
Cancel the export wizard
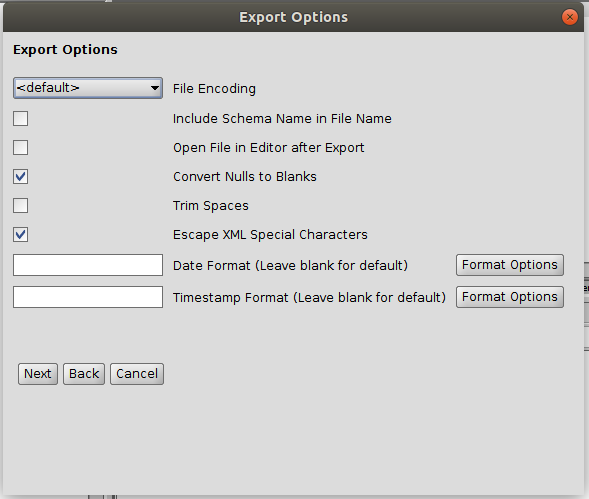[x=137, y=374]
